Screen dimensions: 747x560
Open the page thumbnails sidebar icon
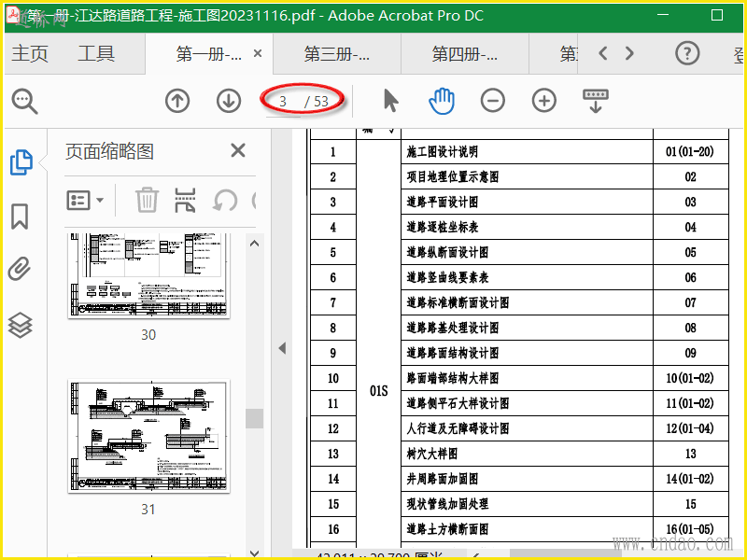pyautogui.click(x=21, y=162)
